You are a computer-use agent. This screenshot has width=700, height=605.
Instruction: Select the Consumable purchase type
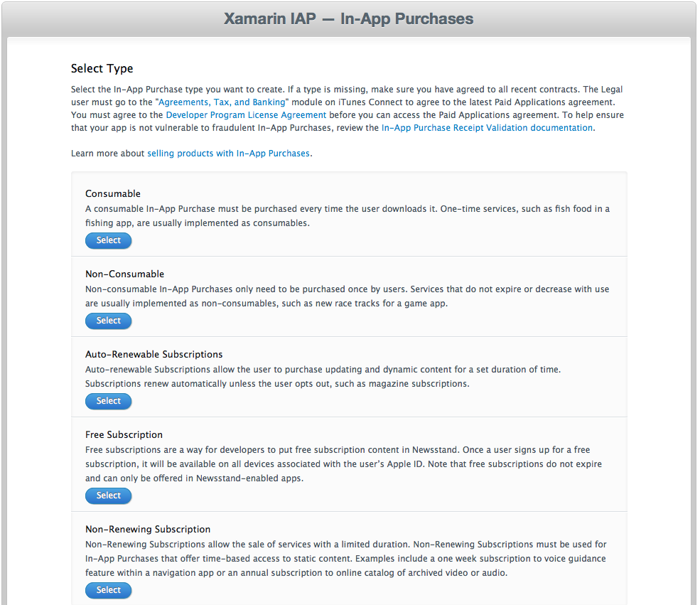pyautogui.click(x=109, y=240)
